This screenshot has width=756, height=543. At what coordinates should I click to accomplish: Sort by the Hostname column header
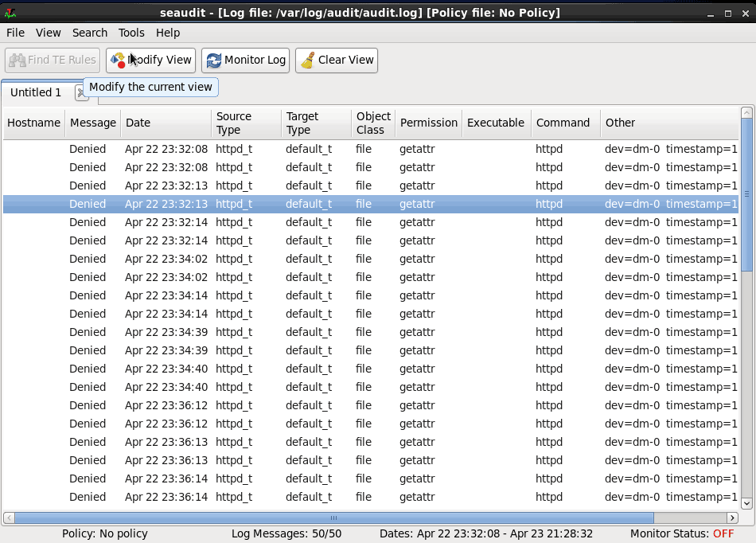(33, 123)
